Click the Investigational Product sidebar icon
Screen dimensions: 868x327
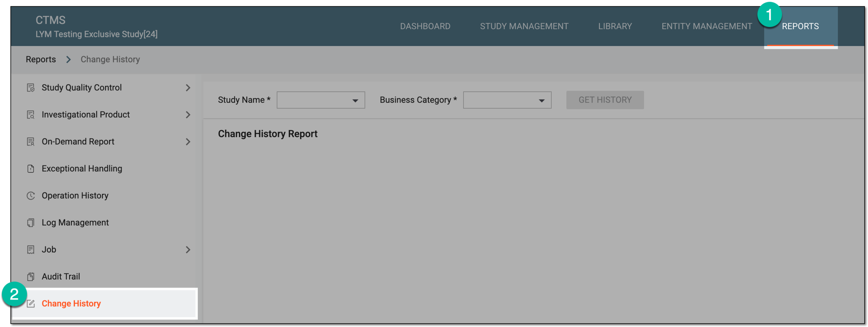tap(31, 115)
